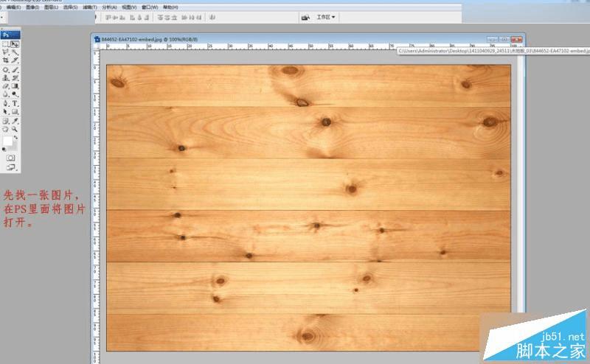Change the screen mode
The height and width of the screenshot is (364, 590).
click(10, 167)
